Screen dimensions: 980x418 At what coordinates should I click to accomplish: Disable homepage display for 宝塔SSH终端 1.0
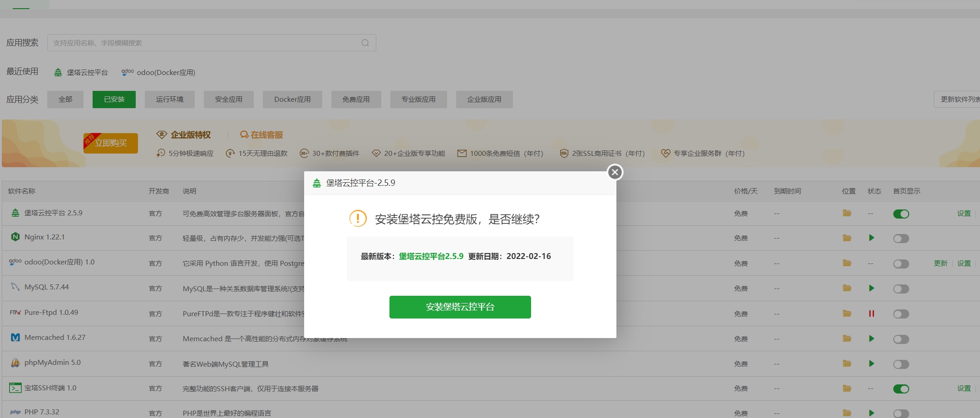901,389
